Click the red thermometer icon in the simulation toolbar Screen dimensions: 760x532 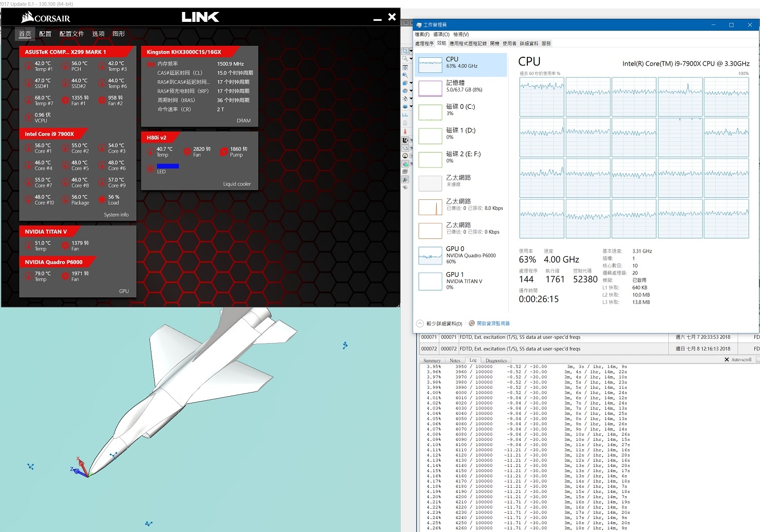[405, 132]
